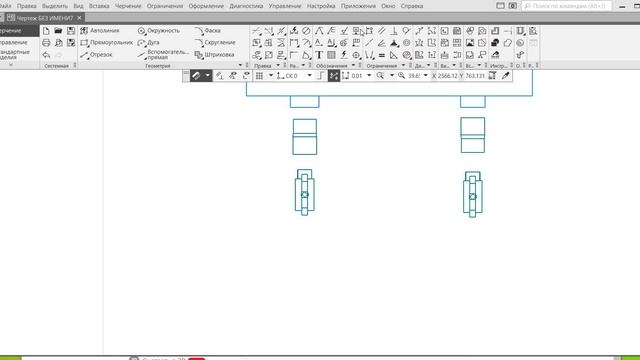Expand the Геометрия panel arrow
640x360 pixels.
[x=240, y=65]
